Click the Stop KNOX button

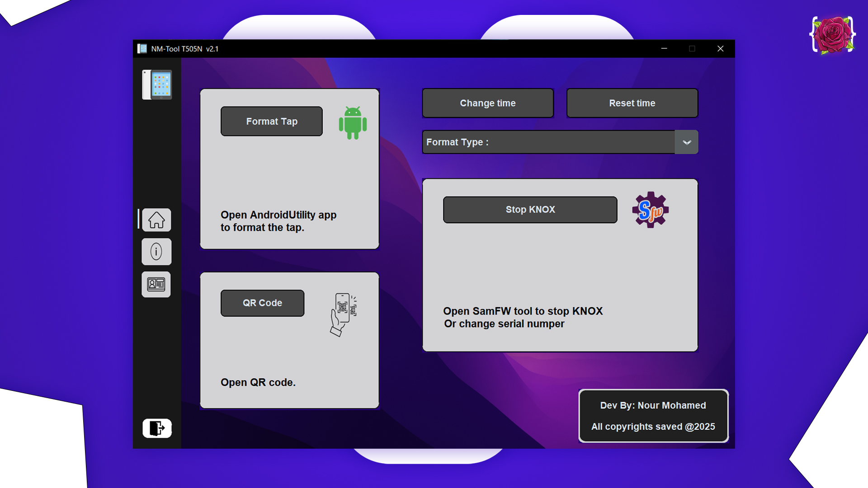tap(530, 210)
